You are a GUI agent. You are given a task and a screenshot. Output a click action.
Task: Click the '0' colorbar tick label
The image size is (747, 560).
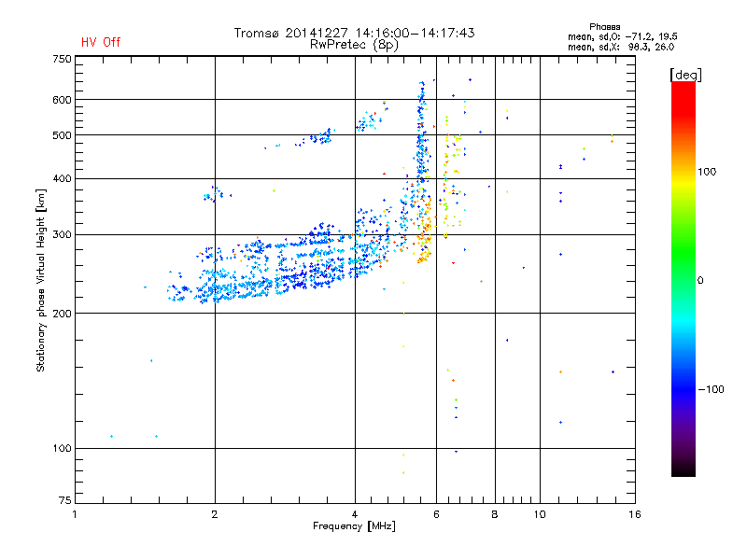click(x=700, y=281)
